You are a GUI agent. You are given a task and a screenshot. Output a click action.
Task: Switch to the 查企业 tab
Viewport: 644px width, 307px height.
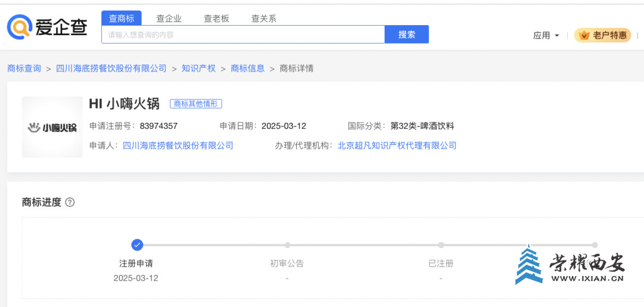(x=169, y=18)
